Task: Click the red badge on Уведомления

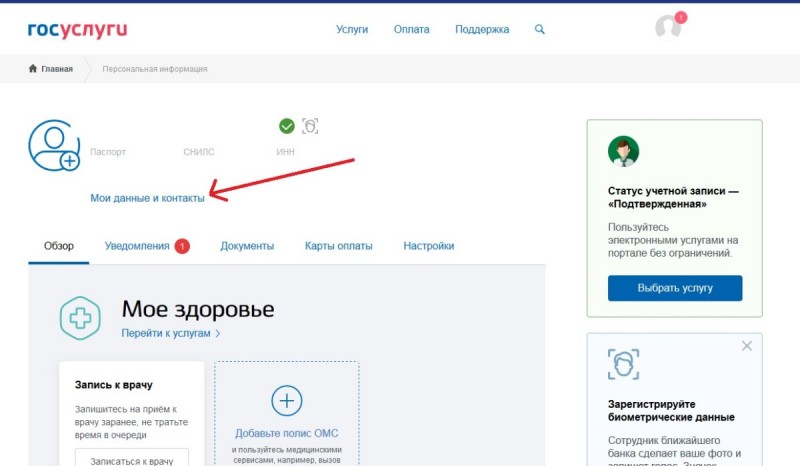Action: [182, 246]
